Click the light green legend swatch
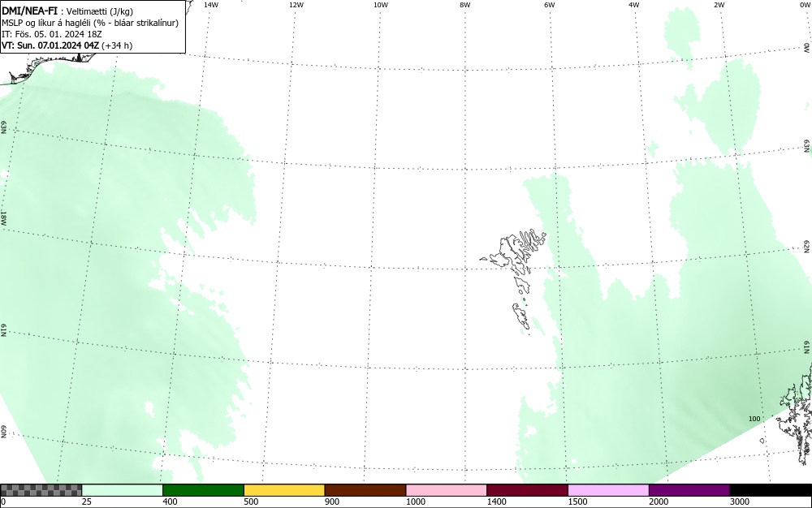 coord(123,490)
